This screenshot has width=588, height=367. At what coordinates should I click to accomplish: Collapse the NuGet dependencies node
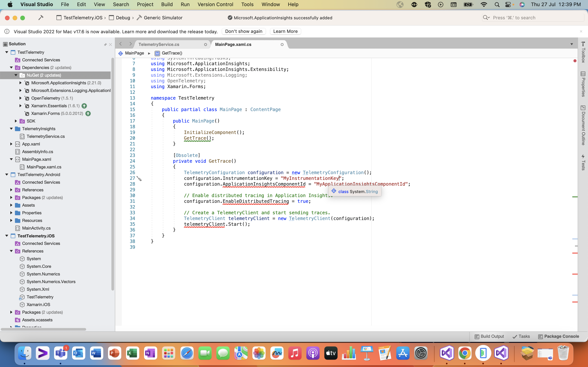[x=16, y=75]
